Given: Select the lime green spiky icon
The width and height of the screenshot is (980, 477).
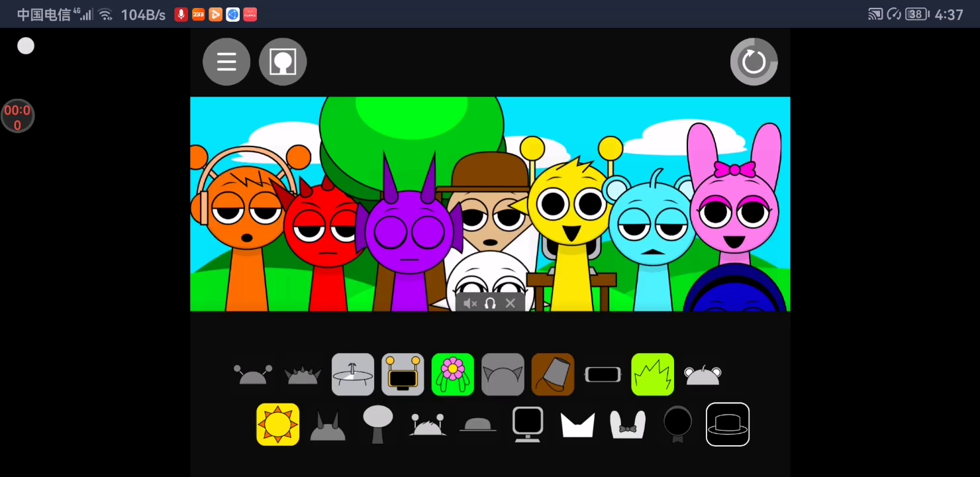Looking at the screenshot, I should click(x=653, y=374).
